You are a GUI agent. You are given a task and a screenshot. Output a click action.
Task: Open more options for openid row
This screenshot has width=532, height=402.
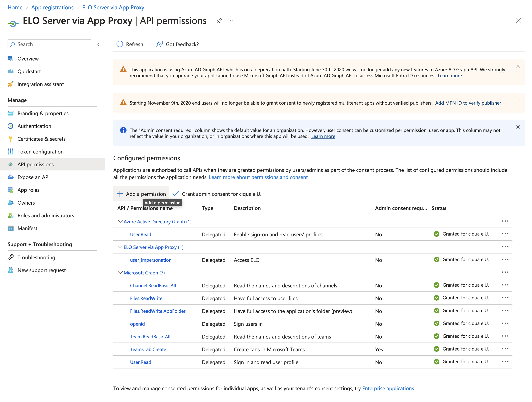505,323
